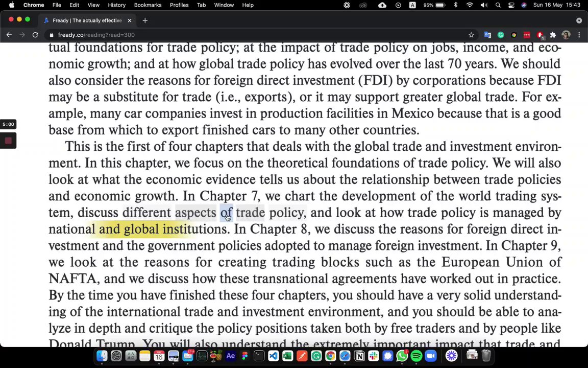Open the History menu
This screenshot has width=588, height=368.
[x=116, y=5]
